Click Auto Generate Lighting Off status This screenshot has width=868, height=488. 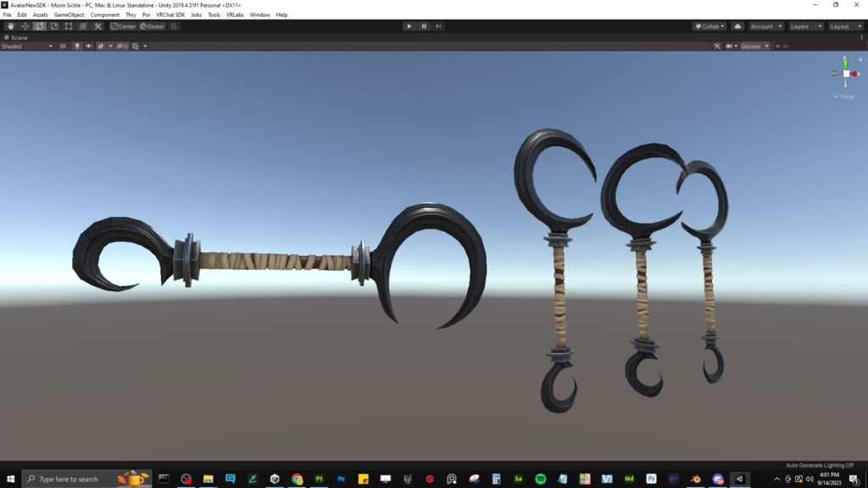(x=820, y=465)
